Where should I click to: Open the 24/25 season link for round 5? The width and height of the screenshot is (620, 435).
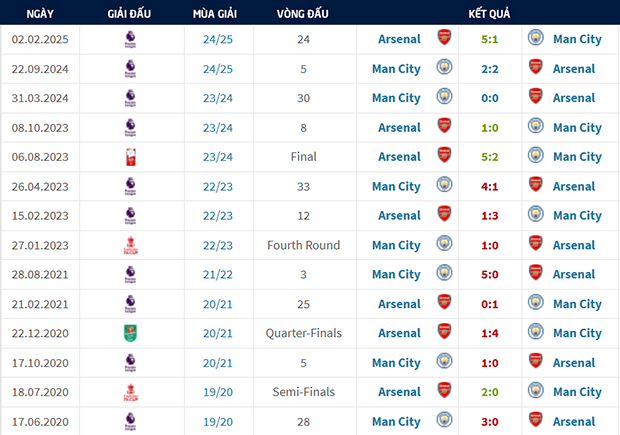[x=218, y=69]
